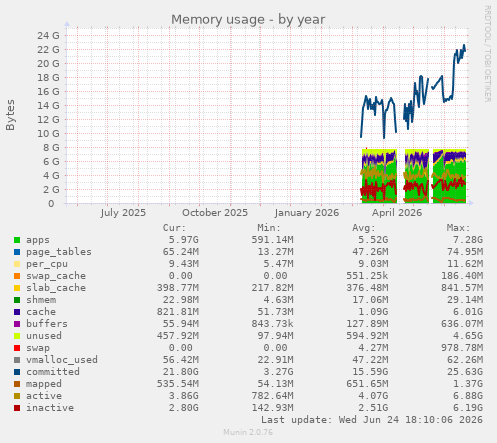Click the swap red legend swatch
This screenshot has height=443, width=497.
click(x=17, y=348)
